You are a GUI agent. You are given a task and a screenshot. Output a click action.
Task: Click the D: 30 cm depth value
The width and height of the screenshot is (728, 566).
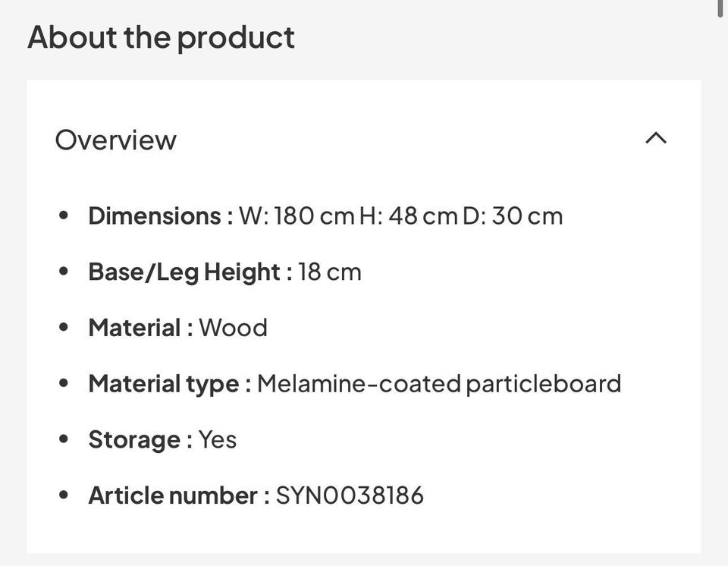pyautogui.click(x=513, y=216)
